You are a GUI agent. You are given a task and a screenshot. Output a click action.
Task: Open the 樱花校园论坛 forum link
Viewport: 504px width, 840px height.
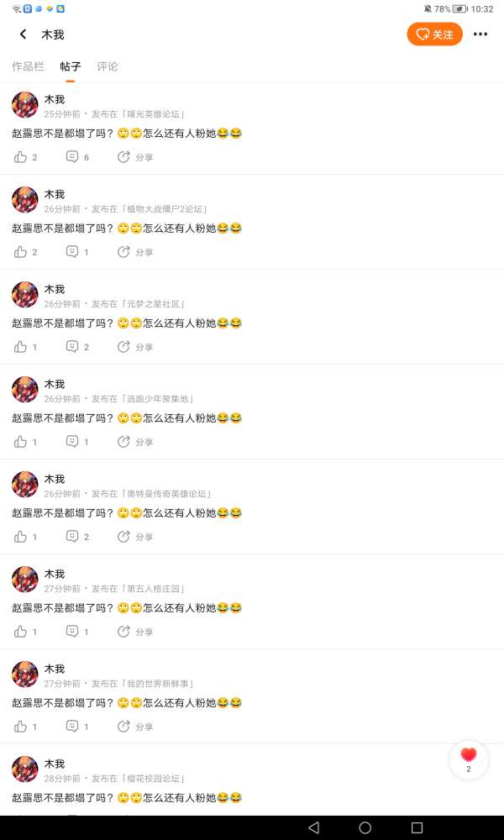[154, 779]
